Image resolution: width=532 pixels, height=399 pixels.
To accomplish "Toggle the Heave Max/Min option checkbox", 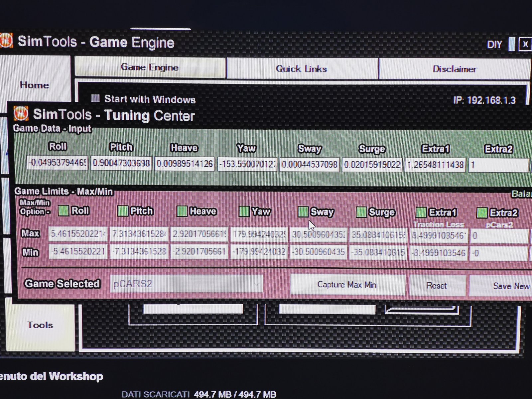I will click(182, 211).
